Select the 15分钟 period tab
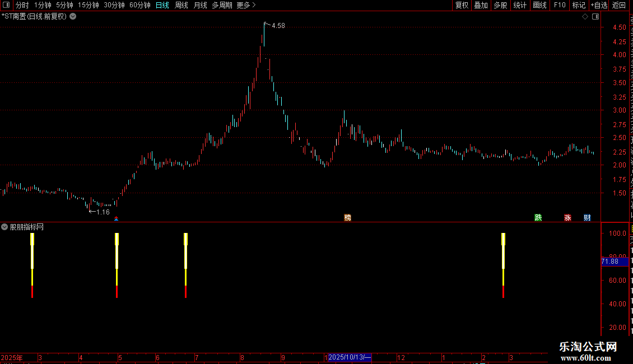The height and width of the screenshot is (364, 633). click(x=88, y=5)
